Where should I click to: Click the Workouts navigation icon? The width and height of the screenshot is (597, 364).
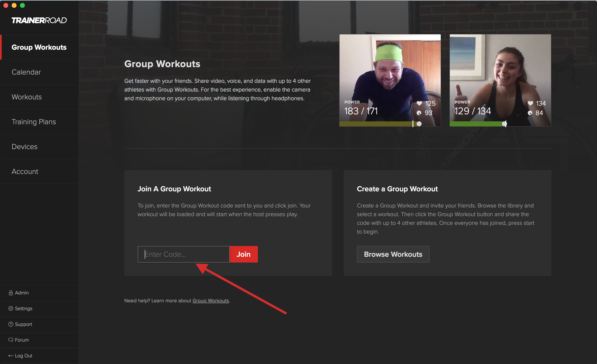27,97
